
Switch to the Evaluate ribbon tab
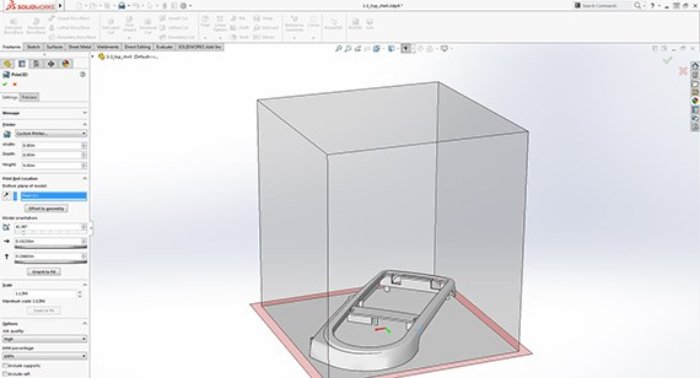(x=164, y=47)
